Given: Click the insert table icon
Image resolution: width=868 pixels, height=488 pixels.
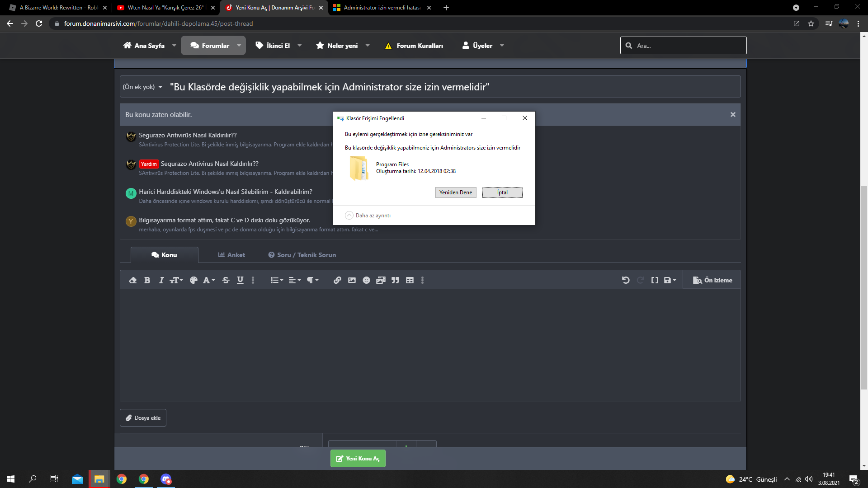Looking at the screenshot, I should [x=410, y=280].
